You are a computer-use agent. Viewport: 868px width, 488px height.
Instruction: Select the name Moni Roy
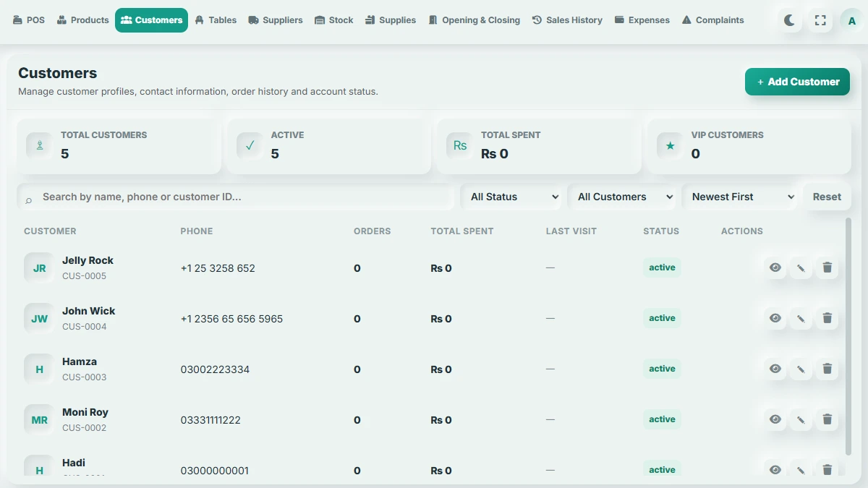pyautogui.click(x=85, y=412)
